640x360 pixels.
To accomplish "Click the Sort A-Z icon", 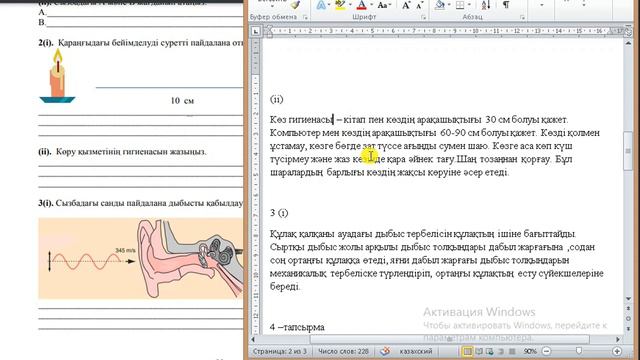I will point(486,5).
